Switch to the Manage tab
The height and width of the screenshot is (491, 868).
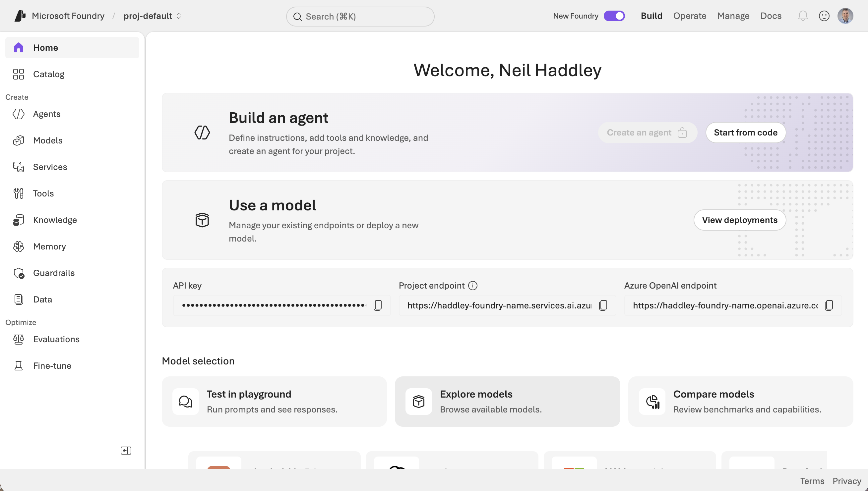point(733,16)
